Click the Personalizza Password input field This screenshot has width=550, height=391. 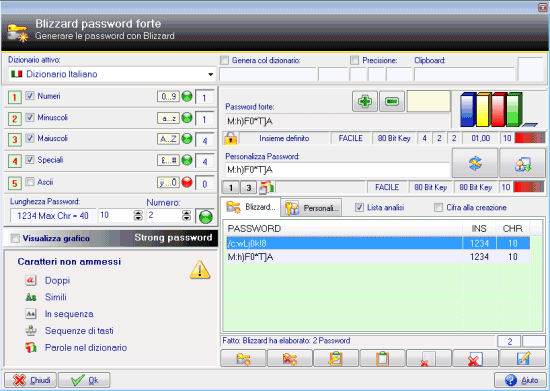tap(337, 170)
